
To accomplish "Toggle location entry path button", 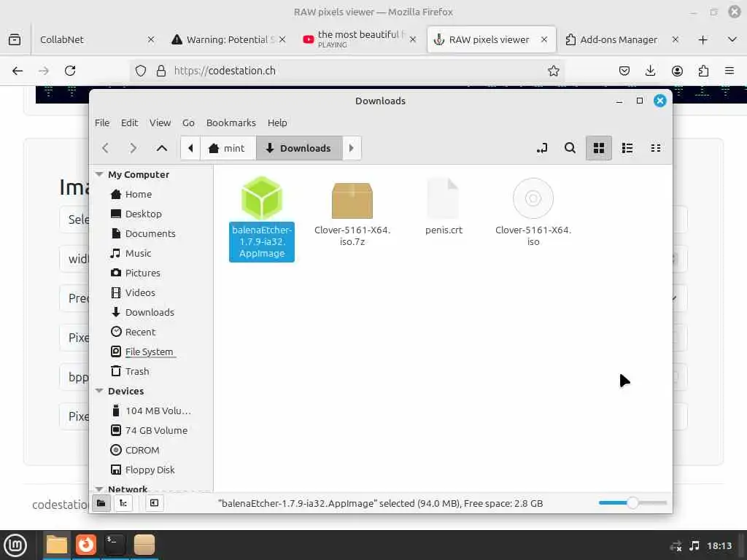I will (542, 148).
